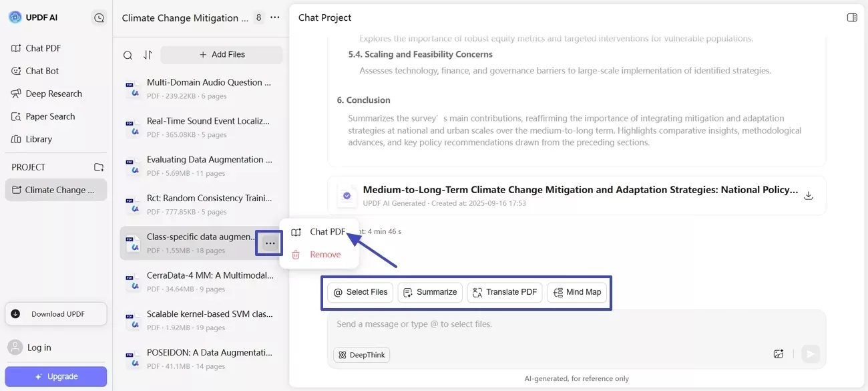The width and height of the screenshot is (868, 391).
Task: Click the sort files icon
Action: [x=148, y=55]
